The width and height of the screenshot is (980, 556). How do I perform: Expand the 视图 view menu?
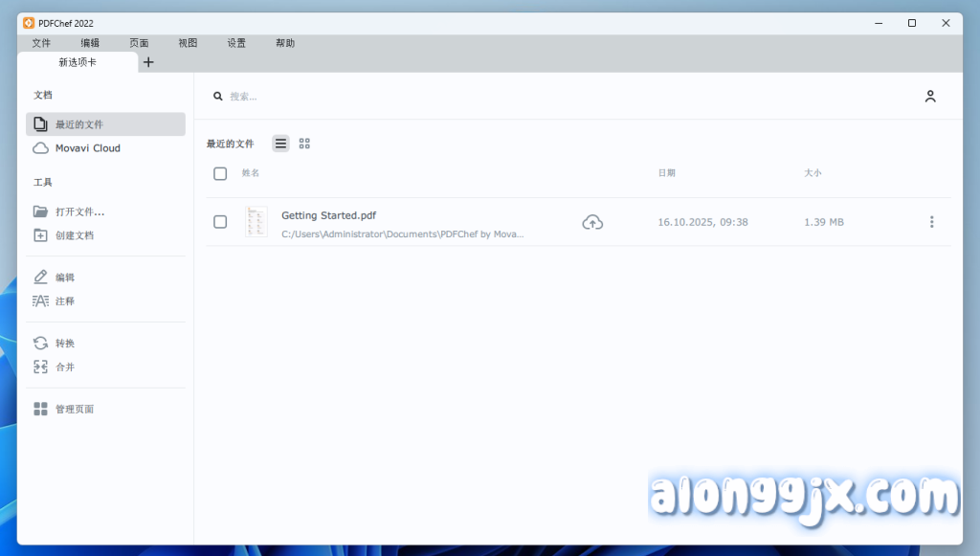pos(188,43)
